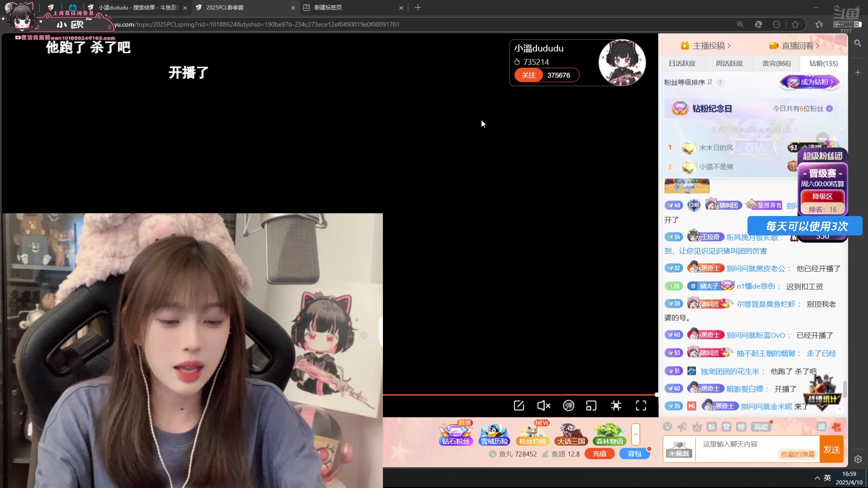The width and height of the screenshot is (868, 488).
Task: Open 大话三国 game icon
Action: [571, 434]
